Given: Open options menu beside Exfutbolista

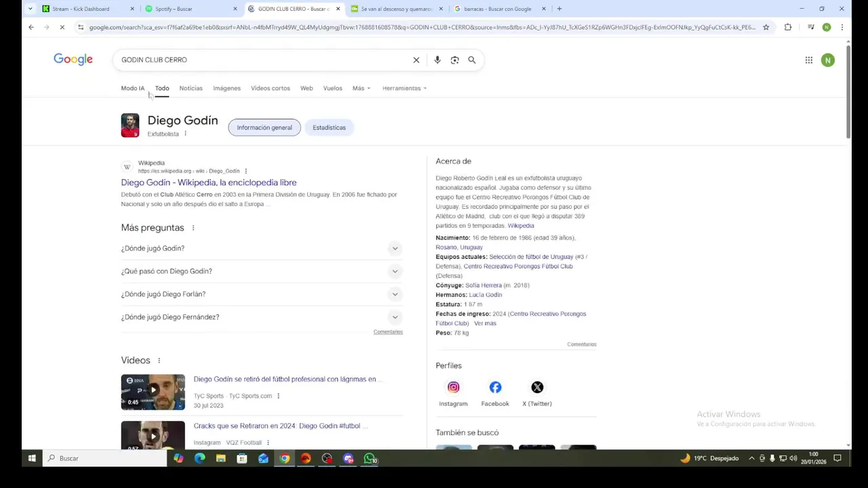Looking at the screenshot, I should coord(185,134).
